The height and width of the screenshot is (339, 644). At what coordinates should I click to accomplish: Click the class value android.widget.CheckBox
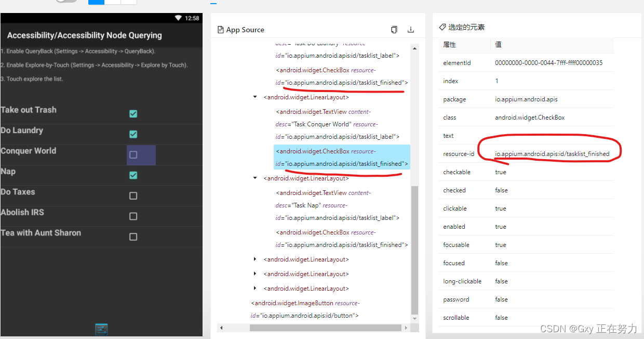coord(530,118)
